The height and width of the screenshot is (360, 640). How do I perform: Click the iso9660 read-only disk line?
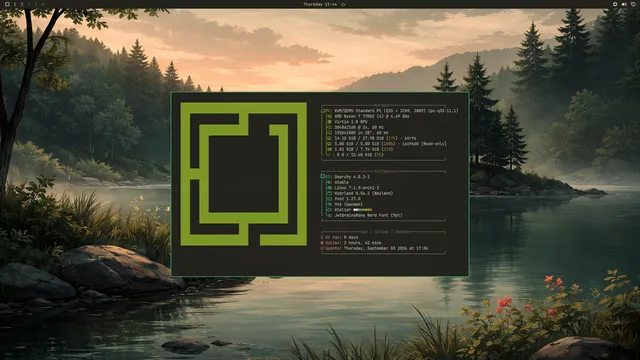coord(390,144)
